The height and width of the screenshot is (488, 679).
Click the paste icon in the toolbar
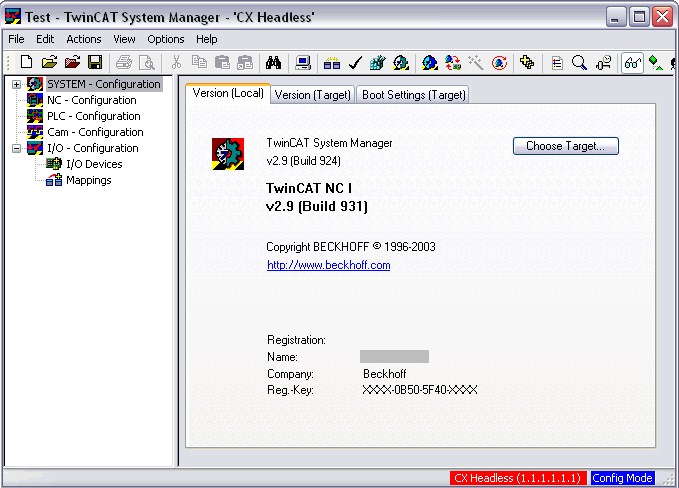point(222,63)
